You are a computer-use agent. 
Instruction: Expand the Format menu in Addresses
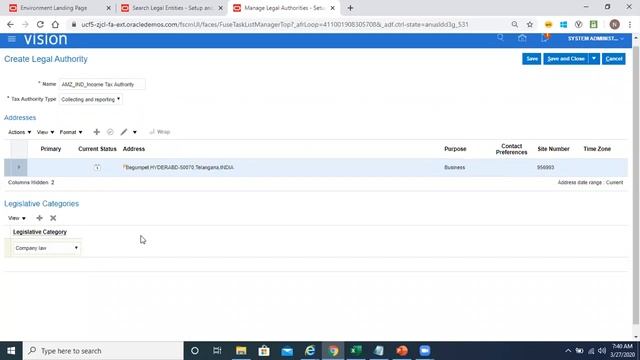[x=71, y=132]
